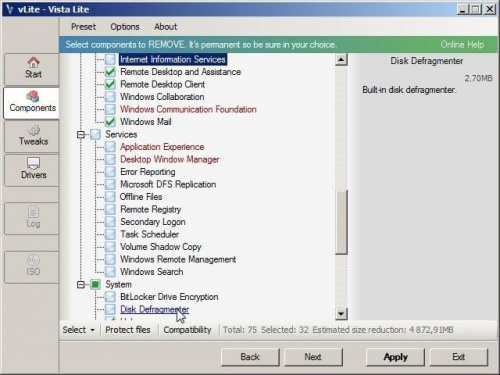Check Windows Remote Management box
Image resolution: width=500 pixels, height=375 pixels.
point(110,259)
